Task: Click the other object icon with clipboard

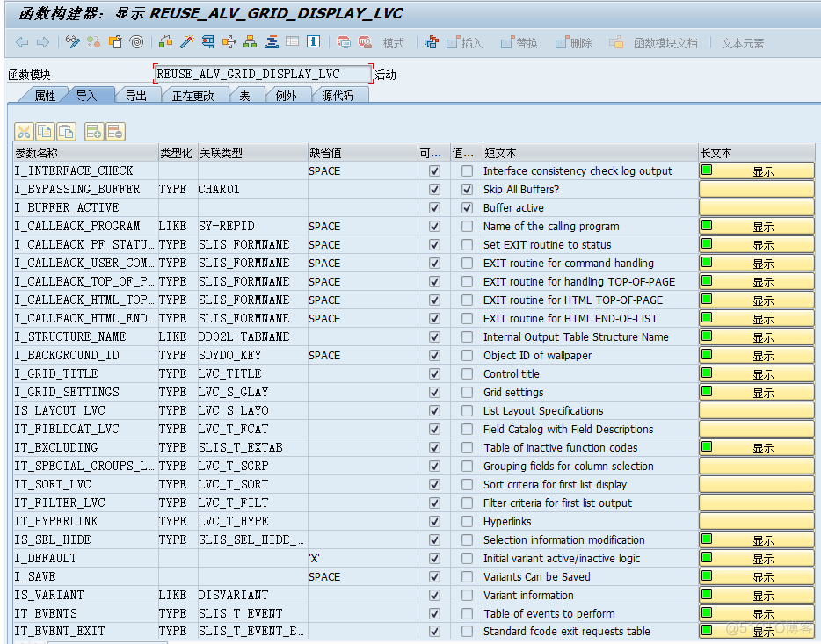Action: click(x=115, y=42)
